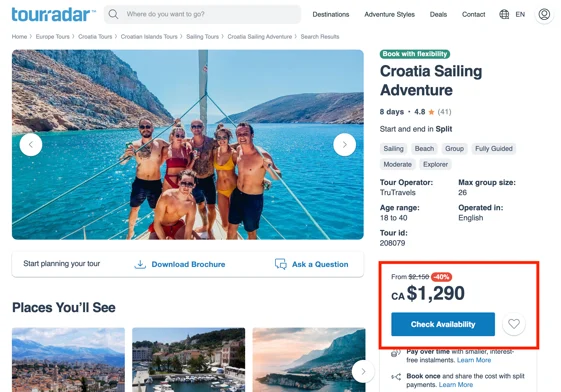Select the Sailing tag chip

click(x=393, y=148)
